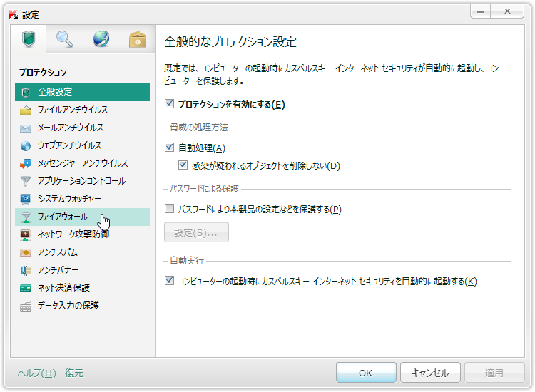Click the ファイアウォール icon
The height and width of the screenshot is (392, 535).
(26, 217)
